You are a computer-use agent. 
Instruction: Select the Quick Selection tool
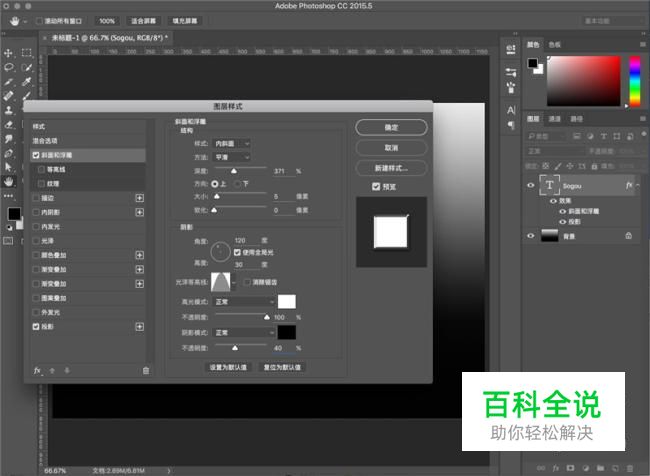[x=27, y=67]
